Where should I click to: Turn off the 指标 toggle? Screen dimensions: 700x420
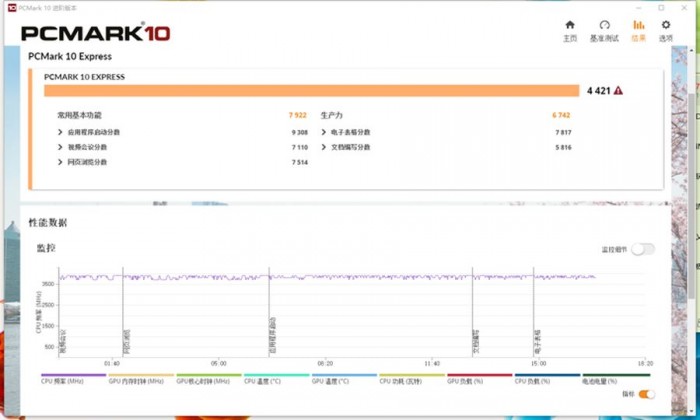coord(647,394)
